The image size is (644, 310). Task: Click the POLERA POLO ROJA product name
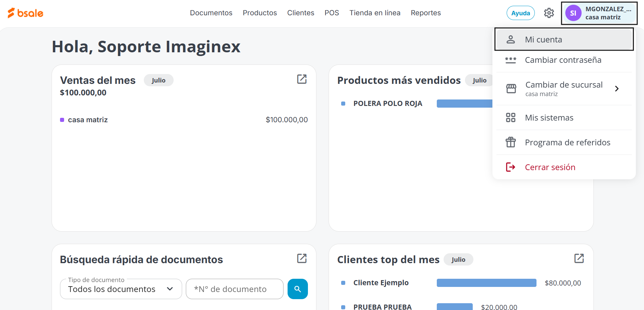(388, 104)
